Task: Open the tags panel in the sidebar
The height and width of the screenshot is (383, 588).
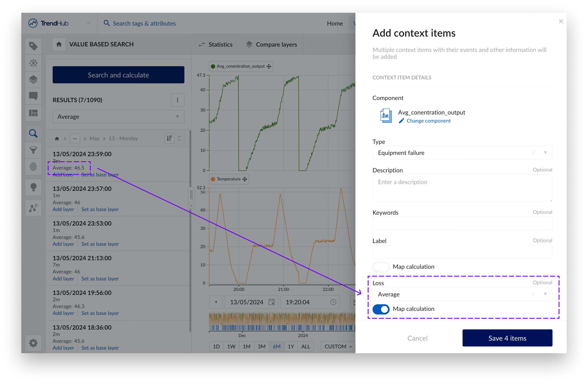Action: coord(33,46)
